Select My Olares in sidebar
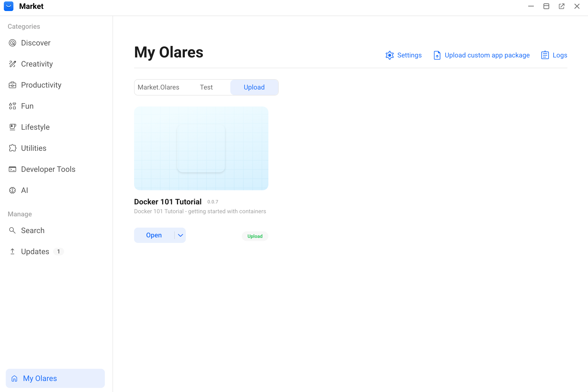Image resolution: width=588 pixels, height=392 pixels. click(x=55, y=378)
